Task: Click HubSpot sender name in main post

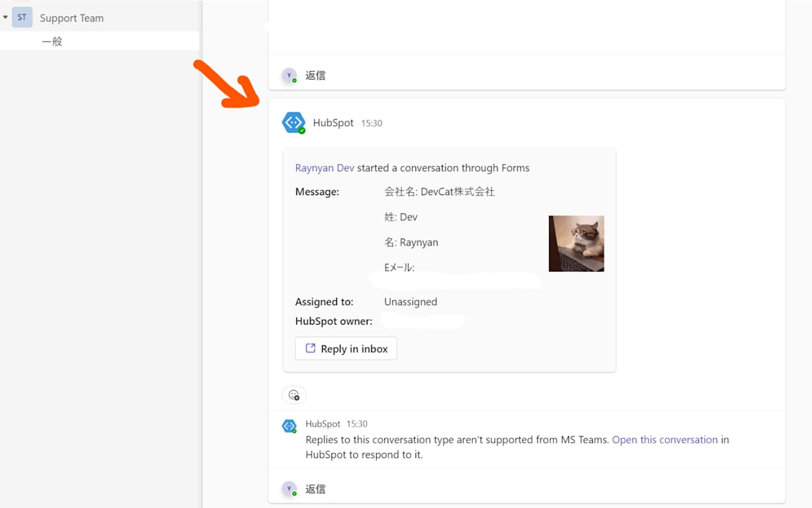Action: (x=333, y=123)
